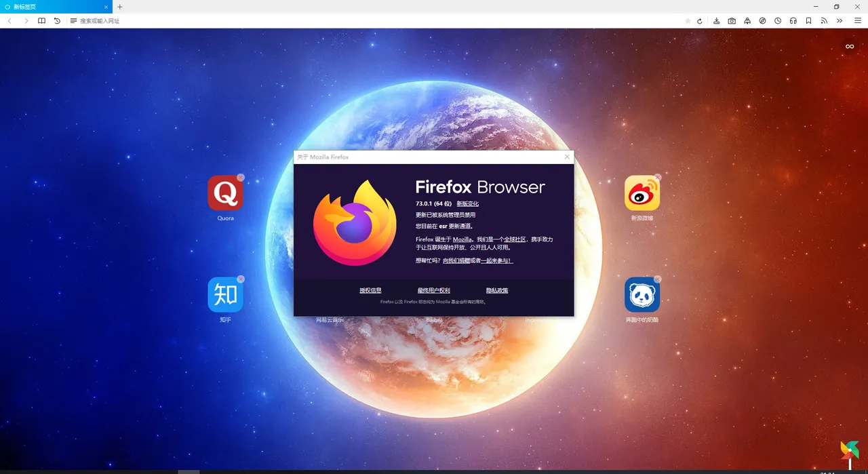Take a screenshot with the camera icon
The height and width of the screenshot is (474, 868).
732,21
